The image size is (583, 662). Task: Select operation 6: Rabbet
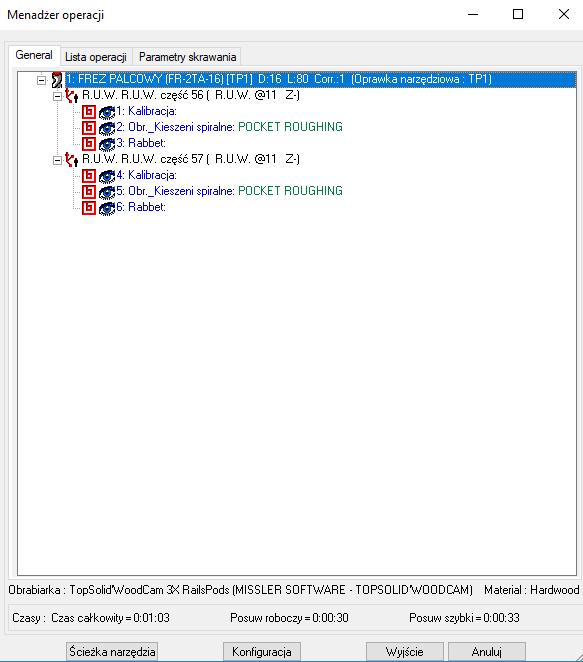tap(141, 208)
